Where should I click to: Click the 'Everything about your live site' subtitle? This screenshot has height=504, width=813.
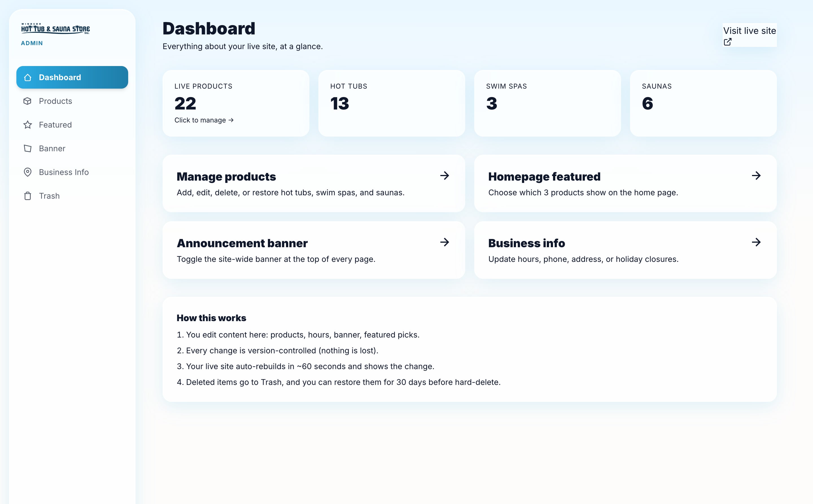click(x=242, y=46)
